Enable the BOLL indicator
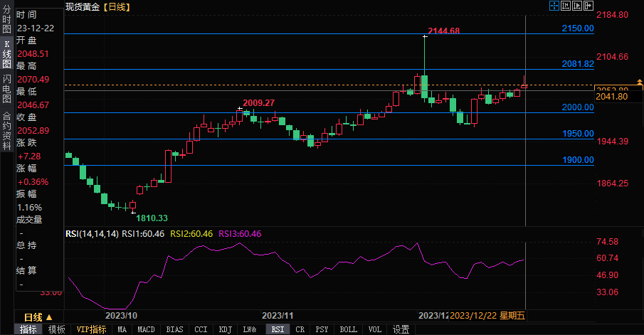644x335 pixels. coord(348,329)
